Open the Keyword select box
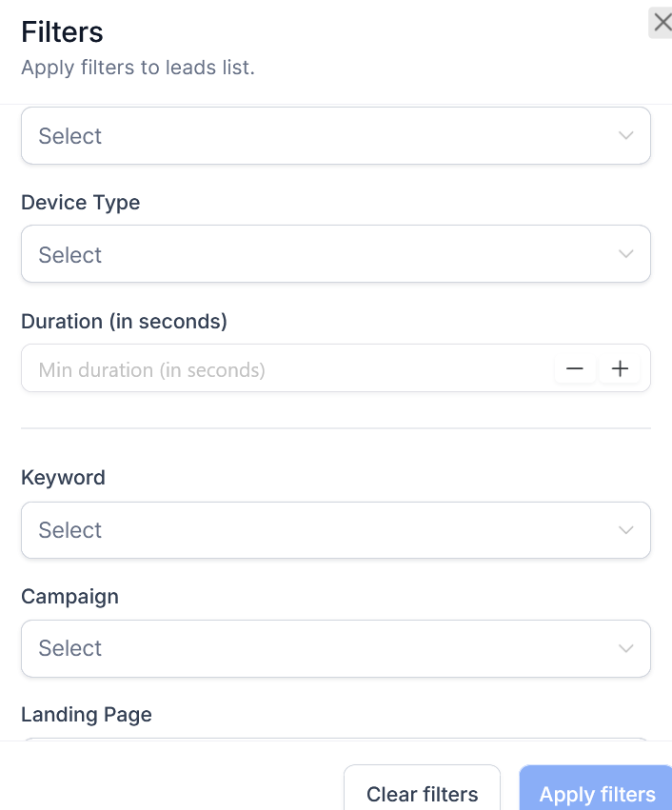Viewport: 672px width, 810px height. 324,530
